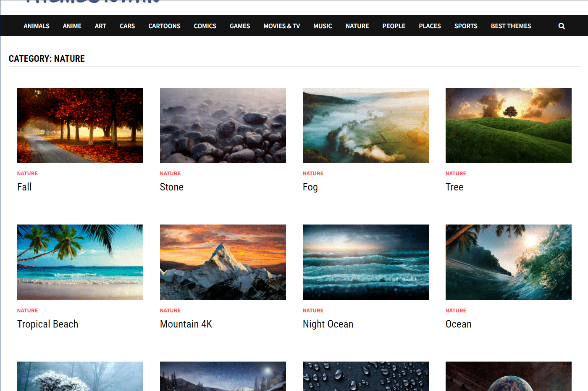Open the Fall autumn trees thumbnail

[80, 125]
